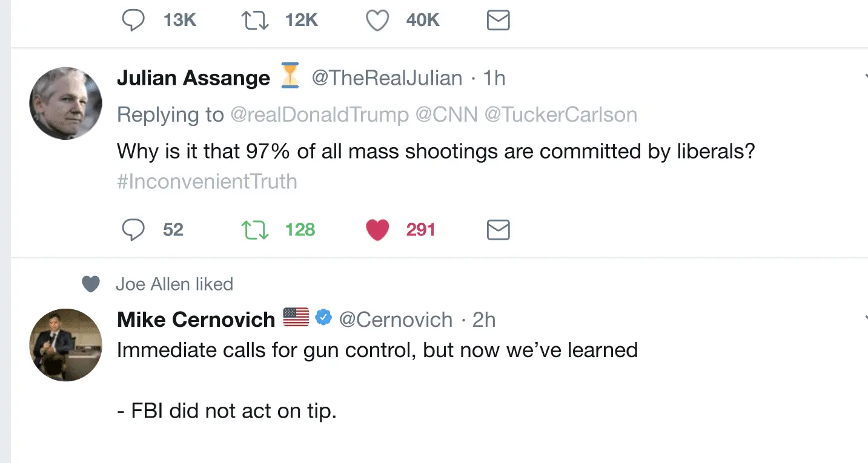
Task: Expand the Mike Cernovich tweet options caret
Action: tap(864, 319)
